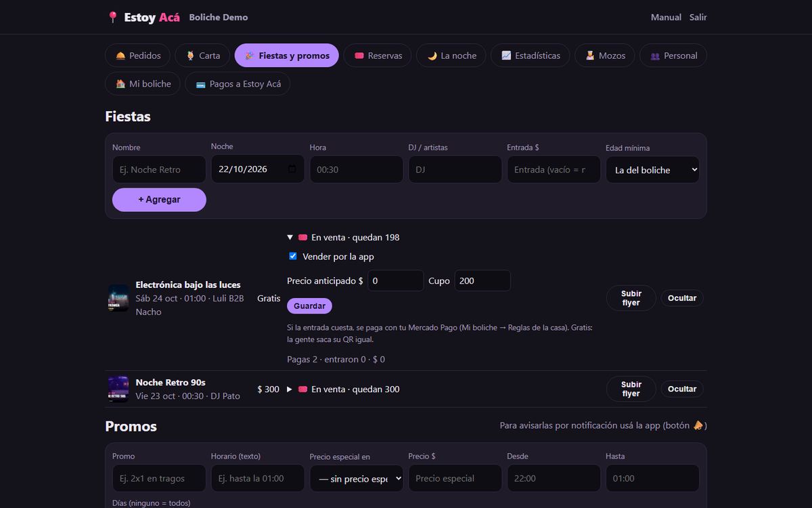Click the house icon on Mi boliche
The width and height of the screenshot is (812, 508).
(120, 84)
